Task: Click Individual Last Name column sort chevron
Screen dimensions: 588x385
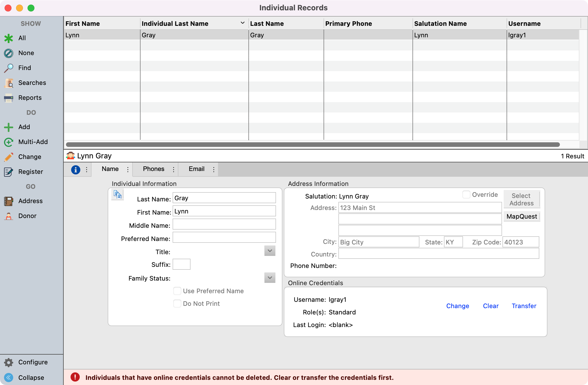Action: coord(243,23)
